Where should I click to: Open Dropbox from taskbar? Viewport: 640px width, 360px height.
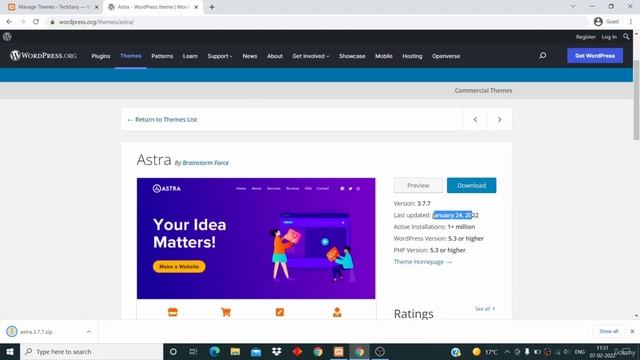277,351
